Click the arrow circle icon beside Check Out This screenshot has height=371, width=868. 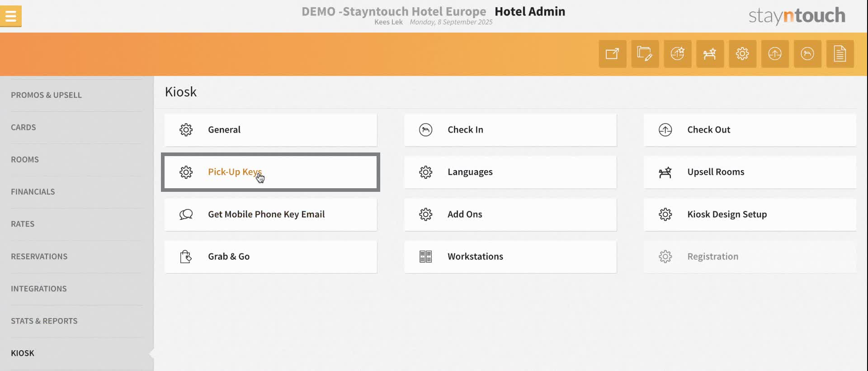pos(665,130)
